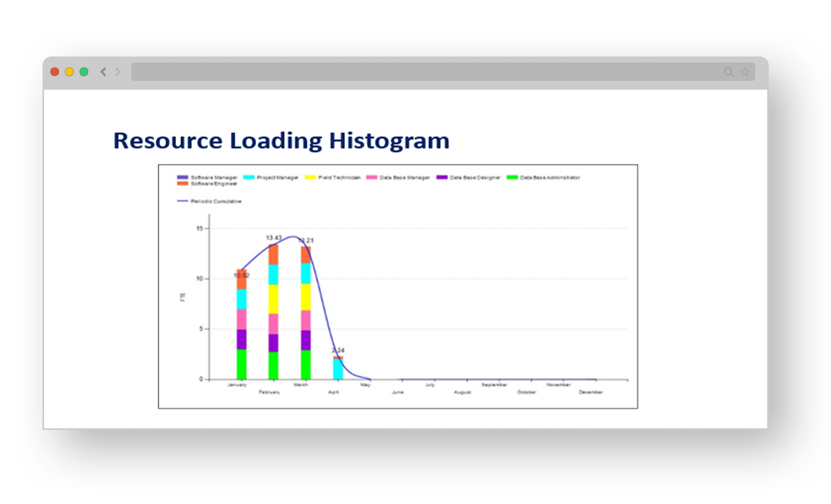831x504 pixels.
Task: Click the Periodic Cumulative legend label
Action: tap(216, 201)
